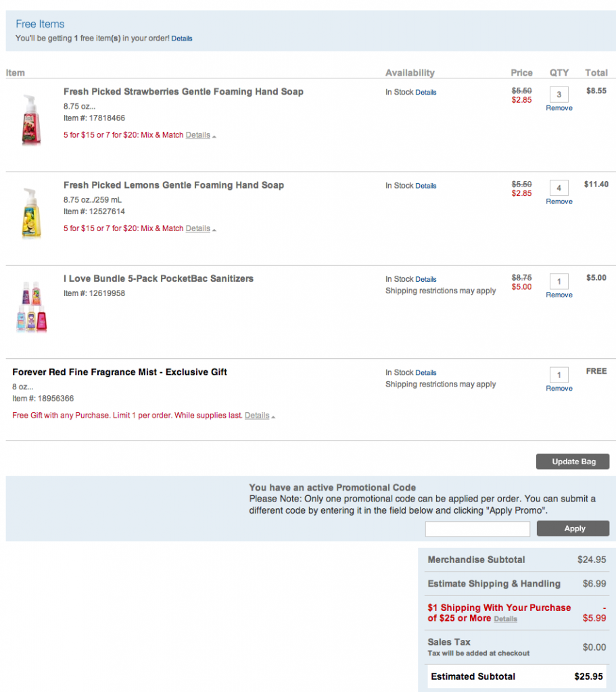Remove the Forever Red Fragrance Mist gift
Viewport: 616px width, 692px height.
click(559, 387)
